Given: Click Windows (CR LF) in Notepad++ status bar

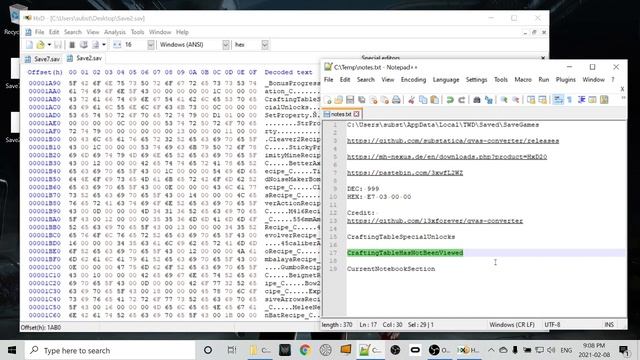Looking at the screenshot, I should [512, 325].
